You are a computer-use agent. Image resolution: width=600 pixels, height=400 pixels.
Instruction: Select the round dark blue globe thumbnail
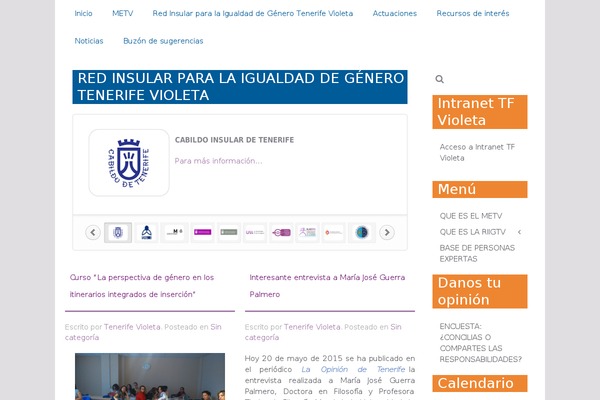tap(362, 232)
